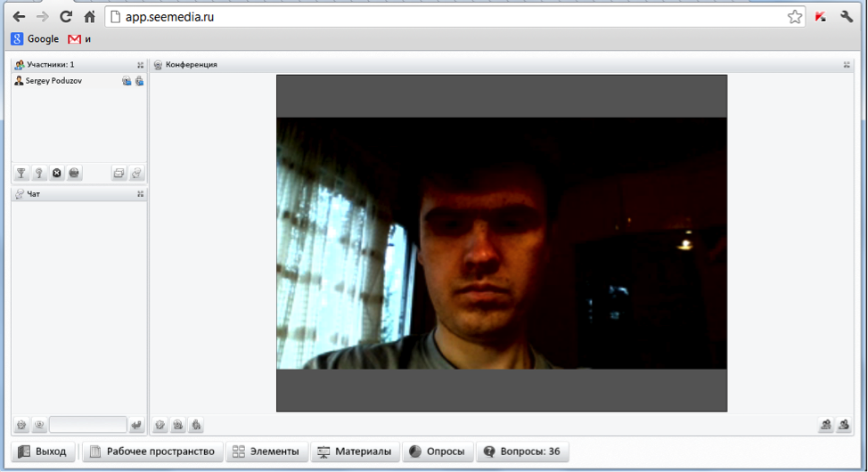868x472 pixels.
Task: Open the Google bookmark
Action: pos(35,38)
